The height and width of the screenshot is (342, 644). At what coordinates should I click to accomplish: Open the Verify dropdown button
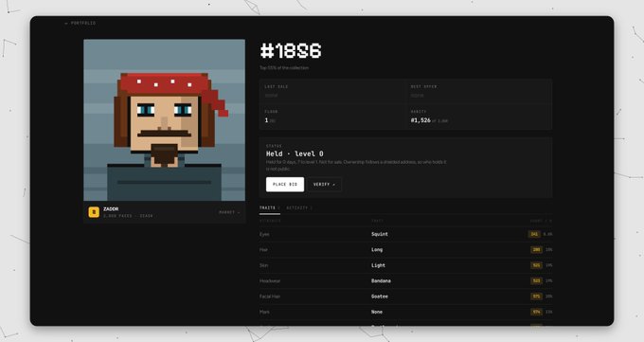pyautogui.click(x=325, y=184)
